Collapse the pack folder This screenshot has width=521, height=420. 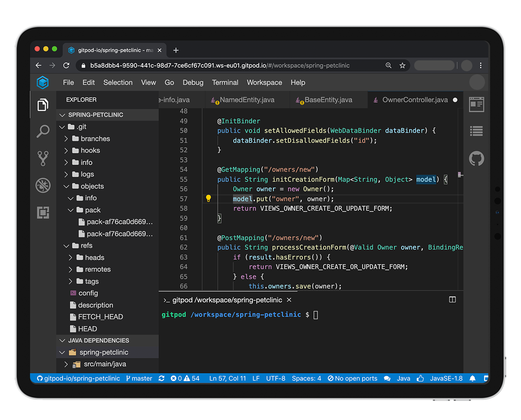coord(70,210)
